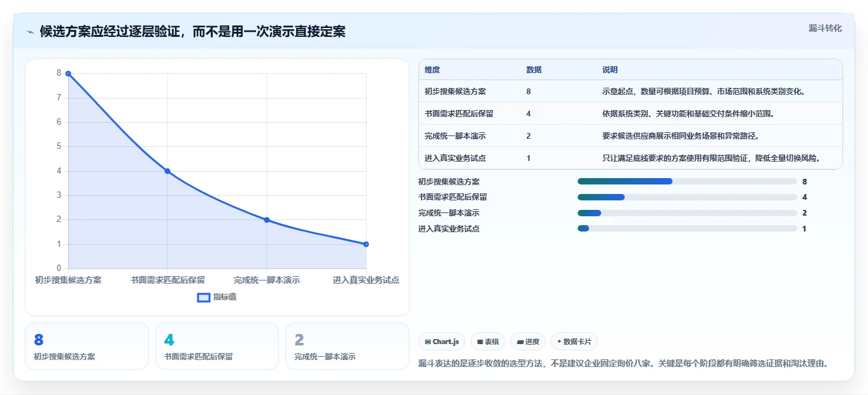The image size is (868, 395).
Task: Click progress label 进入真实业务试点
Action: click(x=449, y=228)
